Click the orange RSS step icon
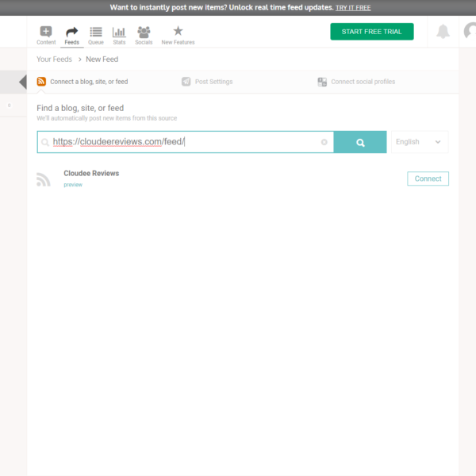Viewport: 476px width, 476px height. point(41,82)
